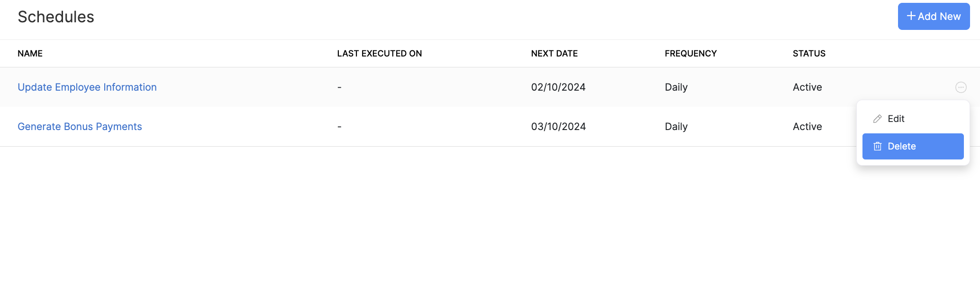Click the trash can icon

coord(877,146)
